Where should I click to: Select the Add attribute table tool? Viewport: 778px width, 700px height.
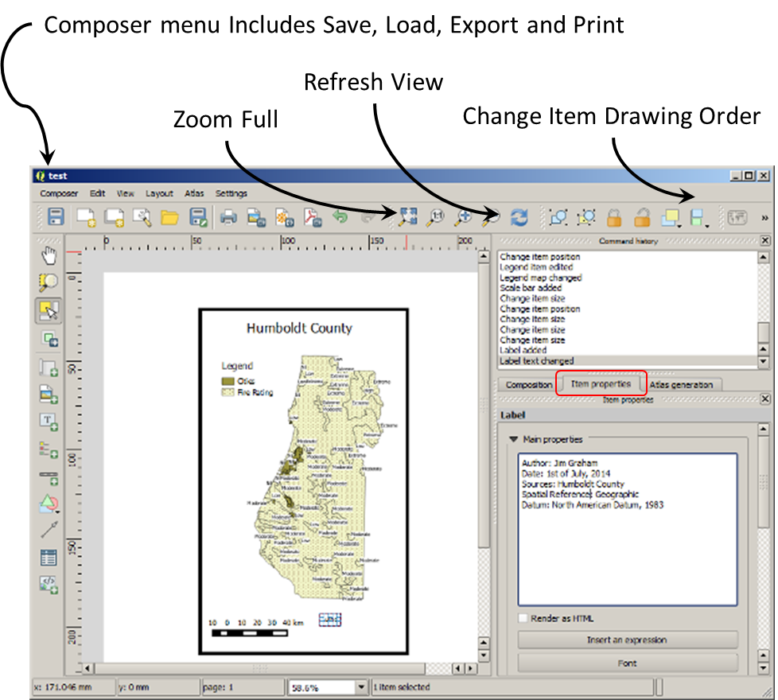[x=49, y=558]
